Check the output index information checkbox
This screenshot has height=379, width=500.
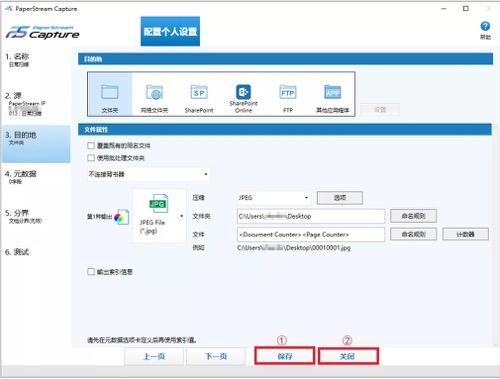(x=91, y=271)
